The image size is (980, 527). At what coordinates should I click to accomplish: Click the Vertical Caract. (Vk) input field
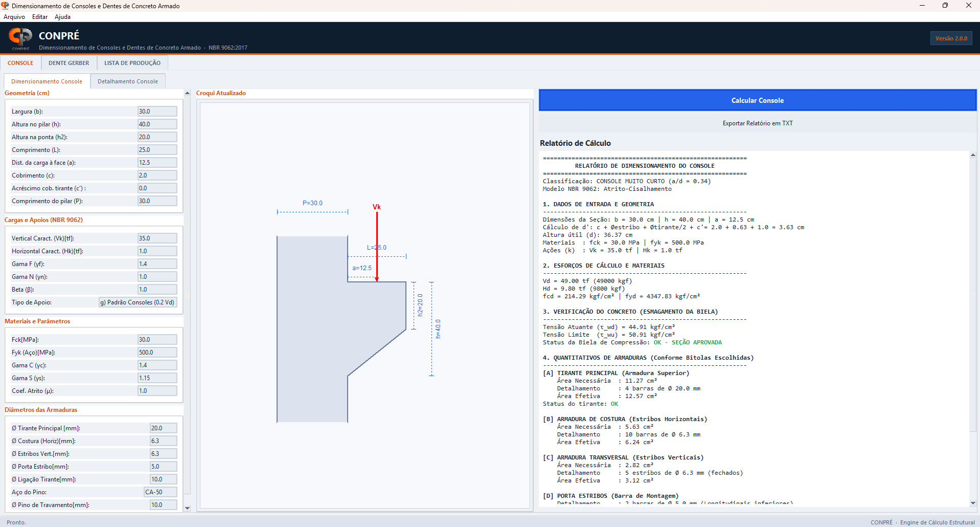click(157, 238)
